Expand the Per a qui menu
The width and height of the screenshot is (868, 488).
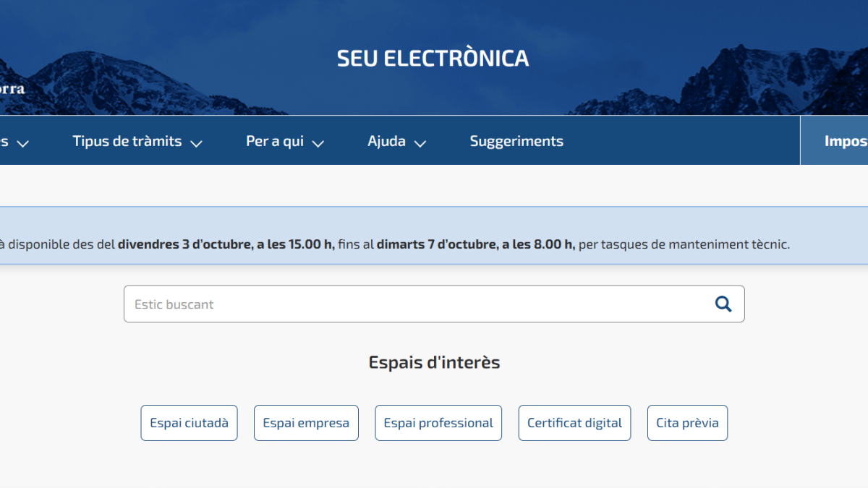(x=274, y=141)
